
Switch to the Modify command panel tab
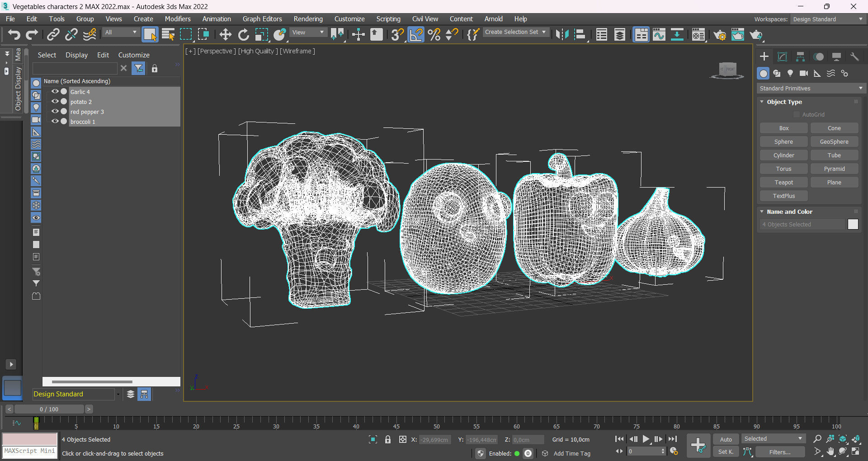coord(782,56)
